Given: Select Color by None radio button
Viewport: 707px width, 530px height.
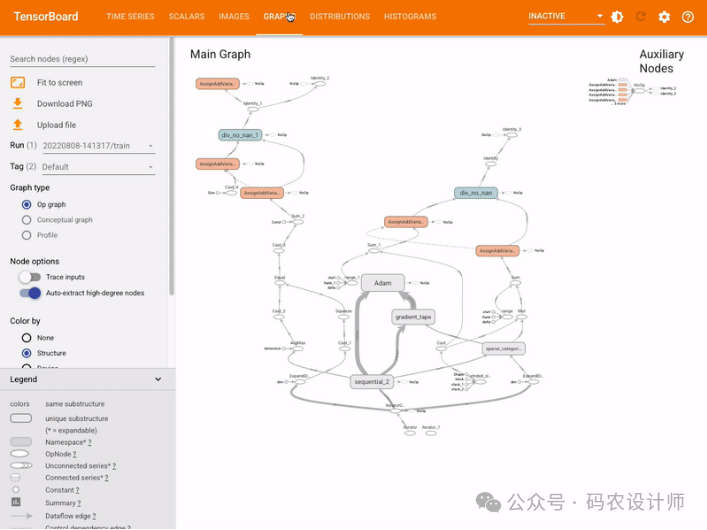Looking at the screenshot, I should point(27,338).
